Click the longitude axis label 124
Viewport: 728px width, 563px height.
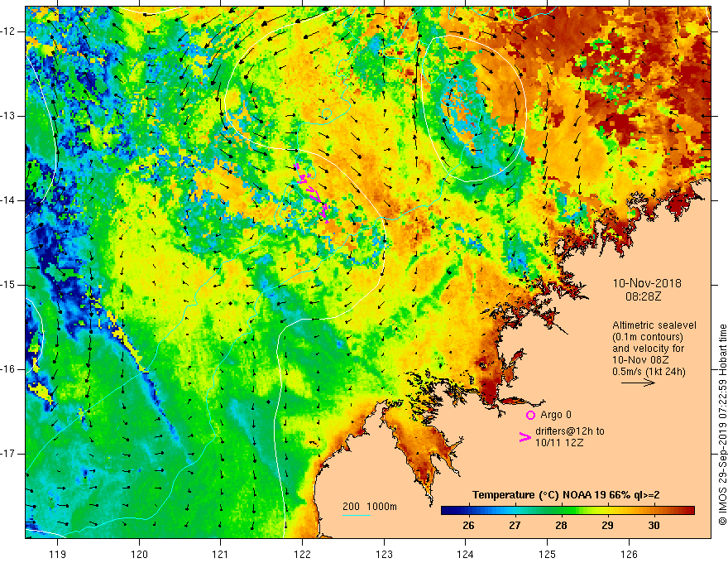pos(466,554)
